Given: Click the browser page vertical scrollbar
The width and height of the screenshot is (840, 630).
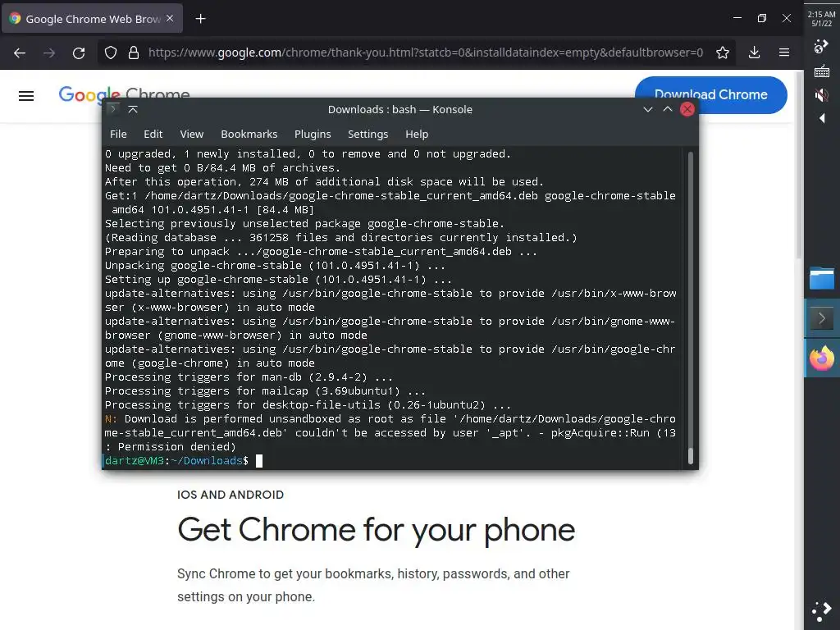Looking at the screenshot, I should pos(799,165).
